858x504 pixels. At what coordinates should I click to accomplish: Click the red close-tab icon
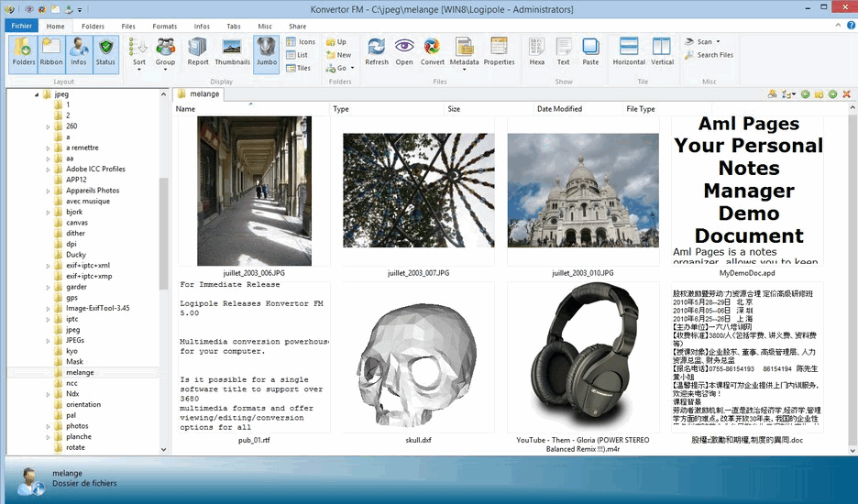[x=846, y=94]
